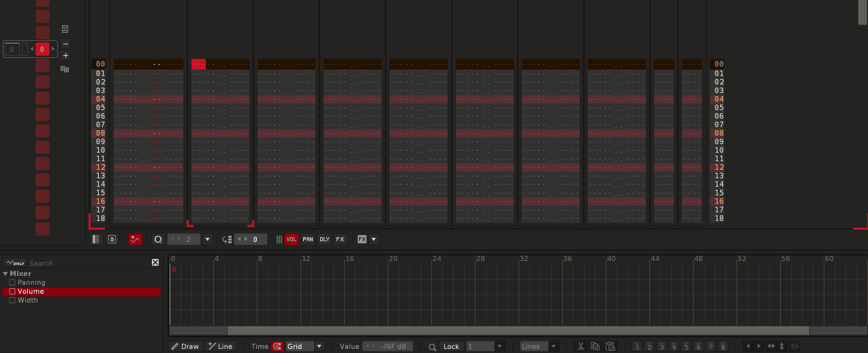Toggle the DLY column visibility
The width and height of the screenshot is (868, 353).
pos(324,239)
